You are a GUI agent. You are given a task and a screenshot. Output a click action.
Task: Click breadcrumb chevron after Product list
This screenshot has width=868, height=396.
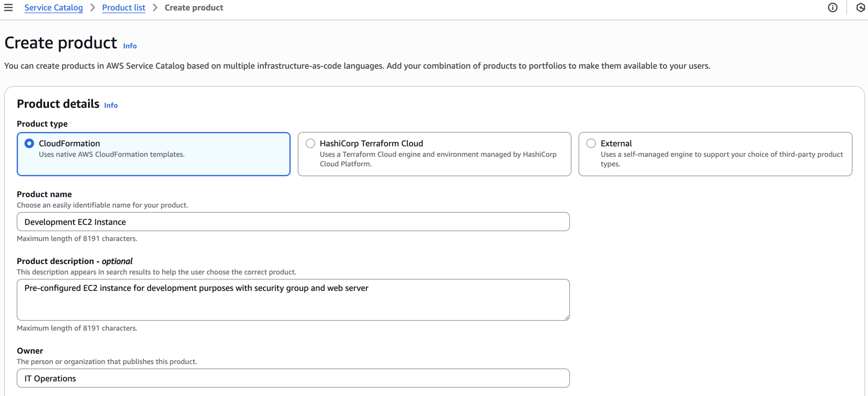point(155,8)
